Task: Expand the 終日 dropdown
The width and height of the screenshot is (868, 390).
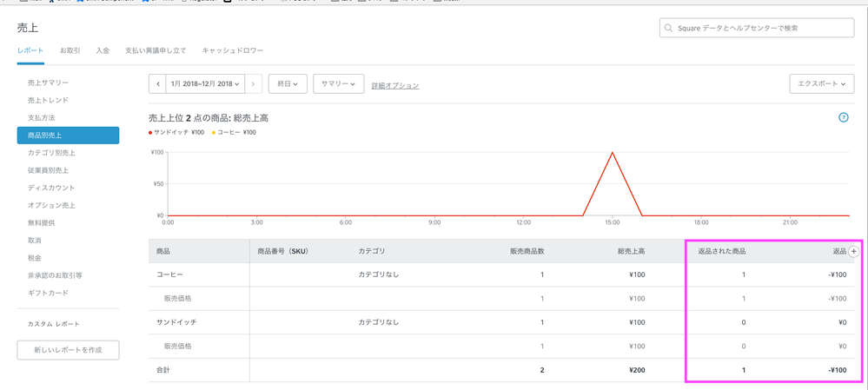Action: 287,84
